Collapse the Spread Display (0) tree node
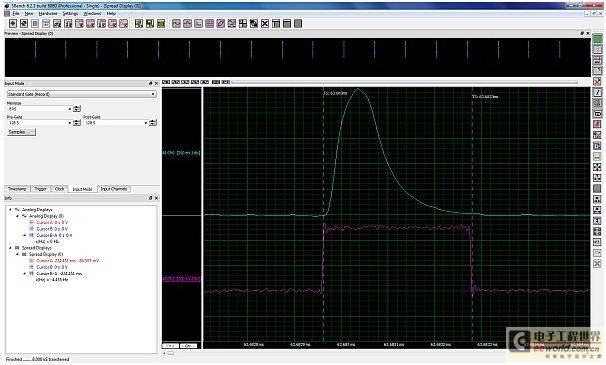Image resolution: width=606 pixels, height=365 pixels. coord(17,254)
